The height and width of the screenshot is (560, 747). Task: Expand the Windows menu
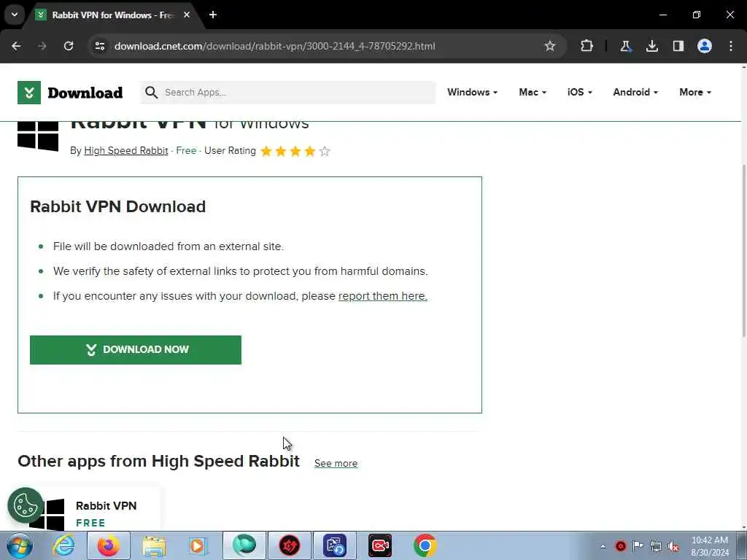coord(472,93)
